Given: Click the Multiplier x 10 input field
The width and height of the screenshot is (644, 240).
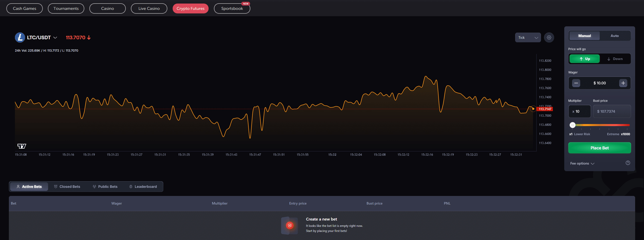Looking at the screenshot, I should tap(579, 111).
